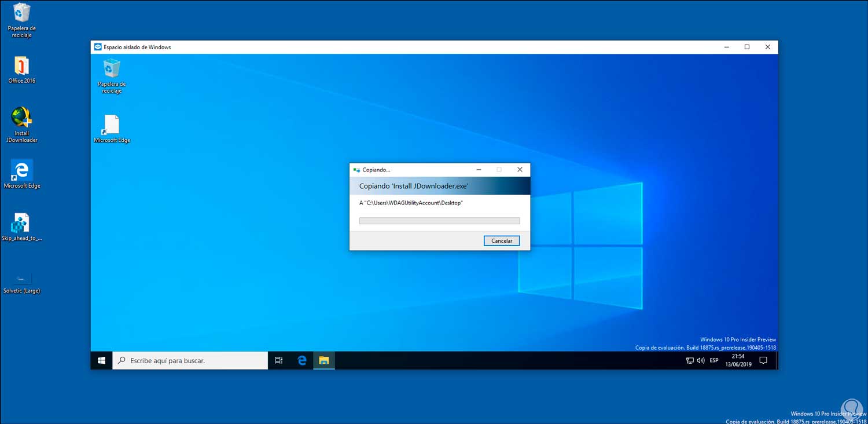Launch Edge from the sandbox taskbar
Image resolution: width=868 pixels, height=424 pixels.
301,360
